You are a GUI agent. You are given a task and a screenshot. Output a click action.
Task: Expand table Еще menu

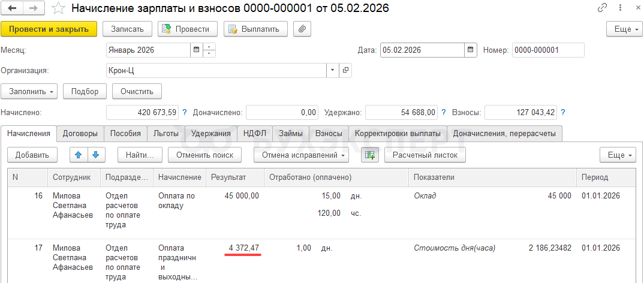click(x=618, y=155)
